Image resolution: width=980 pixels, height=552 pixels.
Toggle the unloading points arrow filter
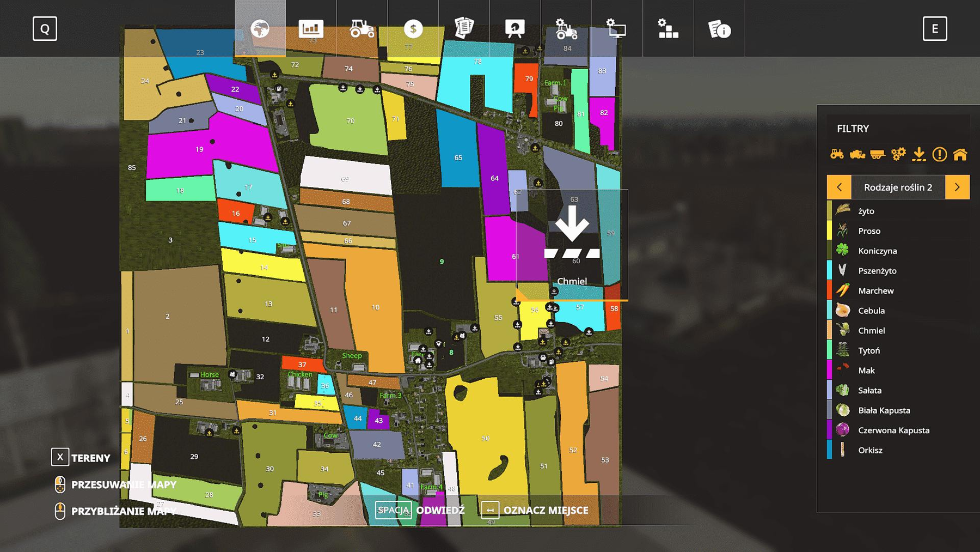pyautogui.click(x=919, y=154)
